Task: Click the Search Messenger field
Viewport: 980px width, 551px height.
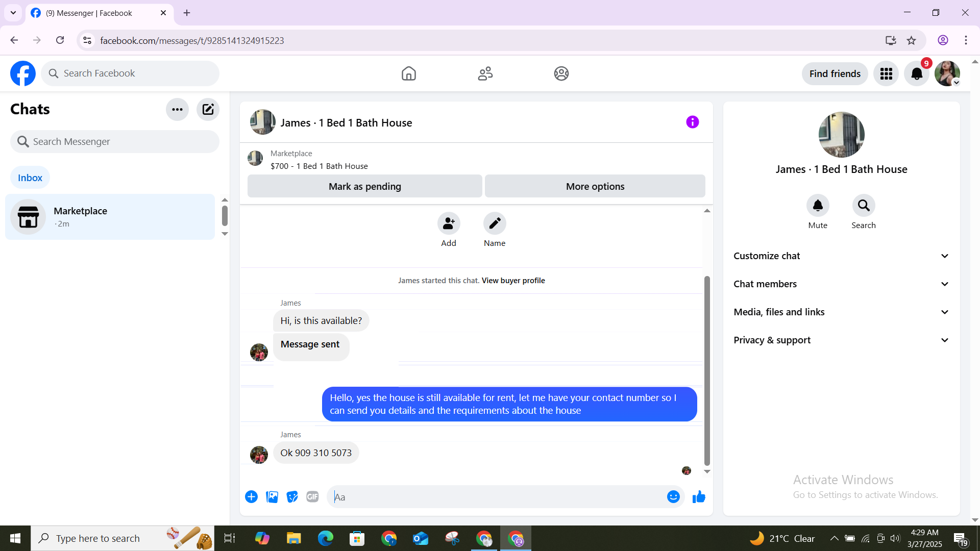Action: coord(115,141)
